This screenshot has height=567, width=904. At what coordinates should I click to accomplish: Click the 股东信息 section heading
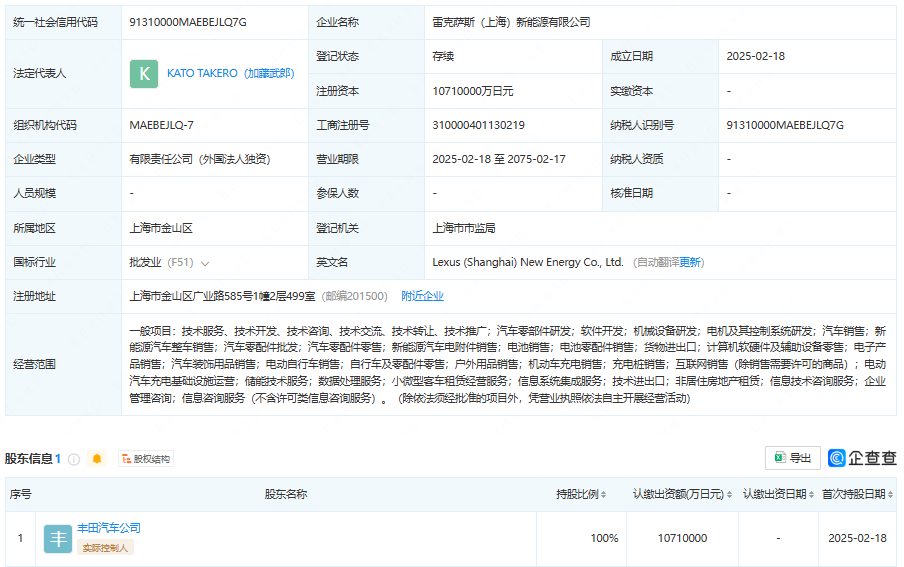click(29, 459)
